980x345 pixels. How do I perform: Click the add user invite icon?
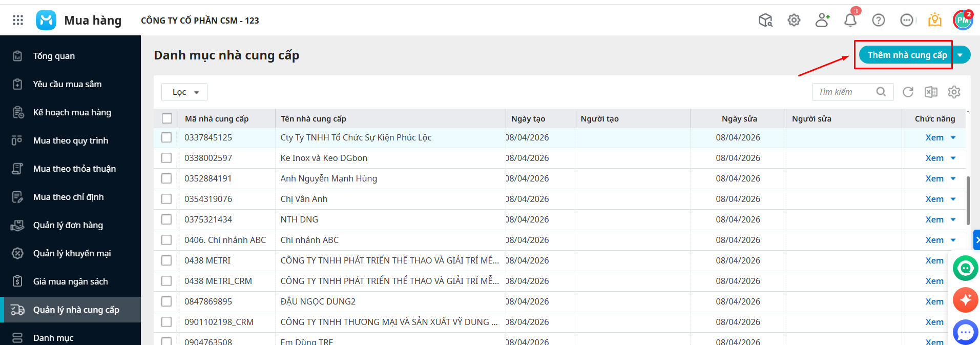click(x=822, y=21)
